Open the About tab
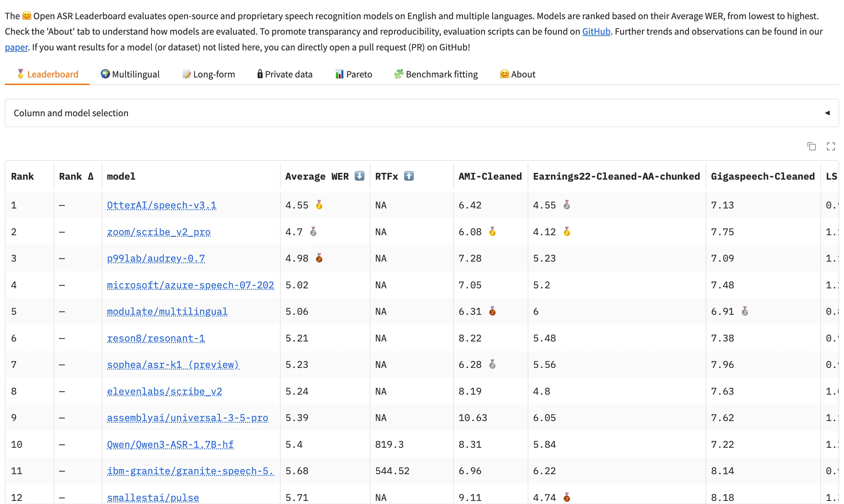Viewport: 844px width, 504px height. [517, 74]
